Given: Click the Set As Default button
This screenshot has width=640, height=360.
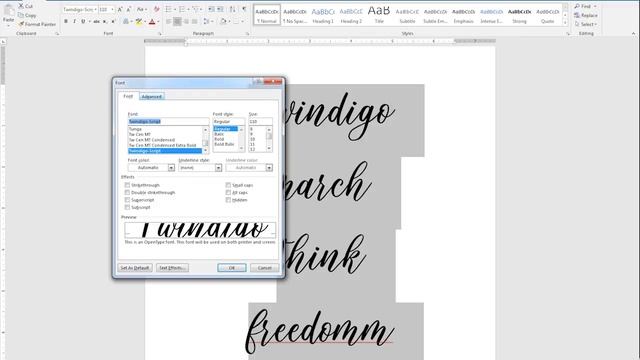Looking at the screenshot, I should click(x=135, y=268).
